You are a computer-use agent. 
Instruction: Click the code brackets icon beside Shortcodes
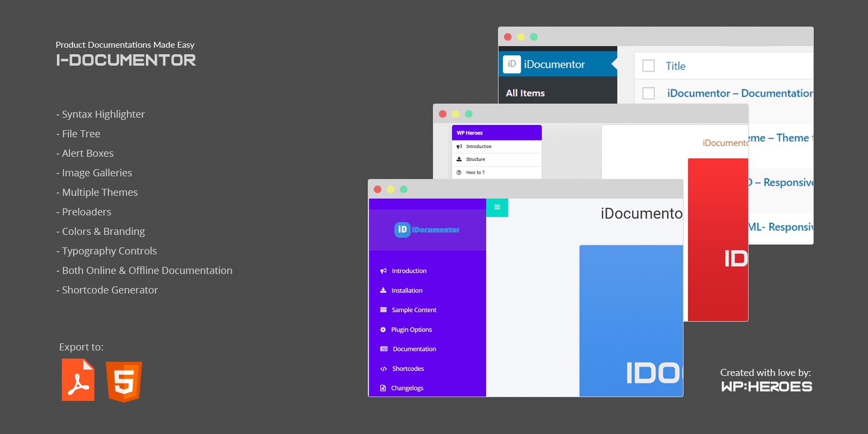(384, 369)
